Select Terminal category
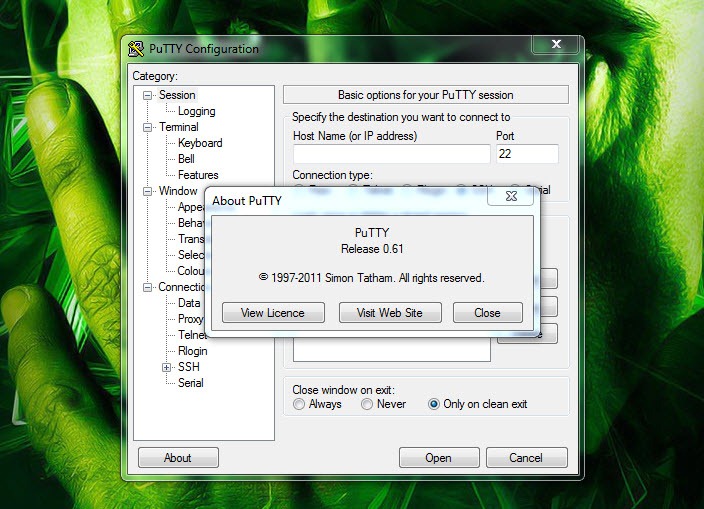Screen dimensions: 704x509 pyautogui.click(x=179, y=127)
